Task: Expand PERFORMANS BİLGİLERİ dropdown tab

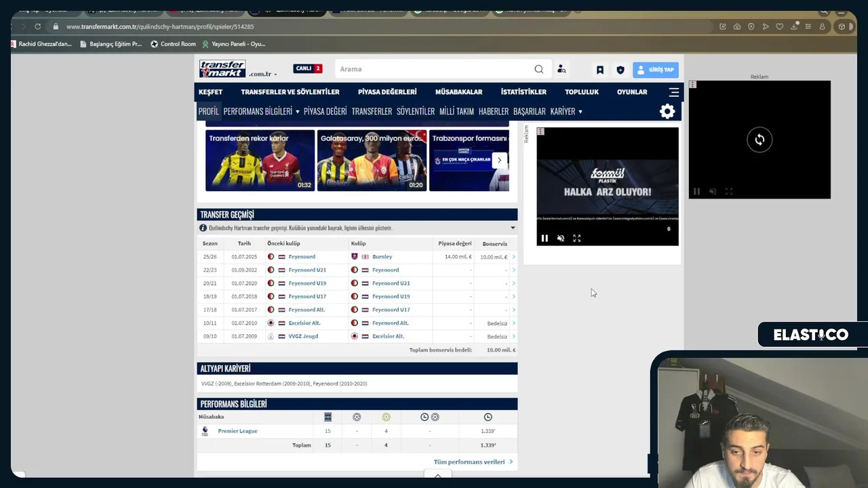Action: click(261, 111)
